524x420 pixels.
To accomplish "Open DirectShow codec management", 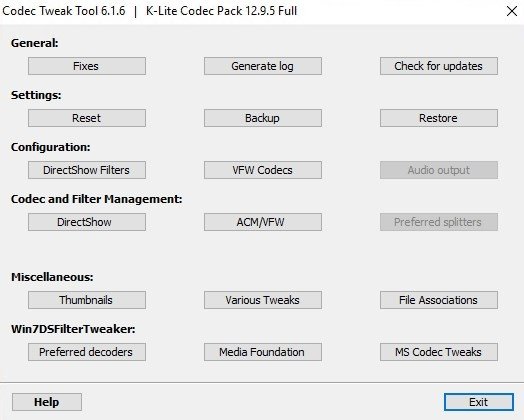I will 87,222.
